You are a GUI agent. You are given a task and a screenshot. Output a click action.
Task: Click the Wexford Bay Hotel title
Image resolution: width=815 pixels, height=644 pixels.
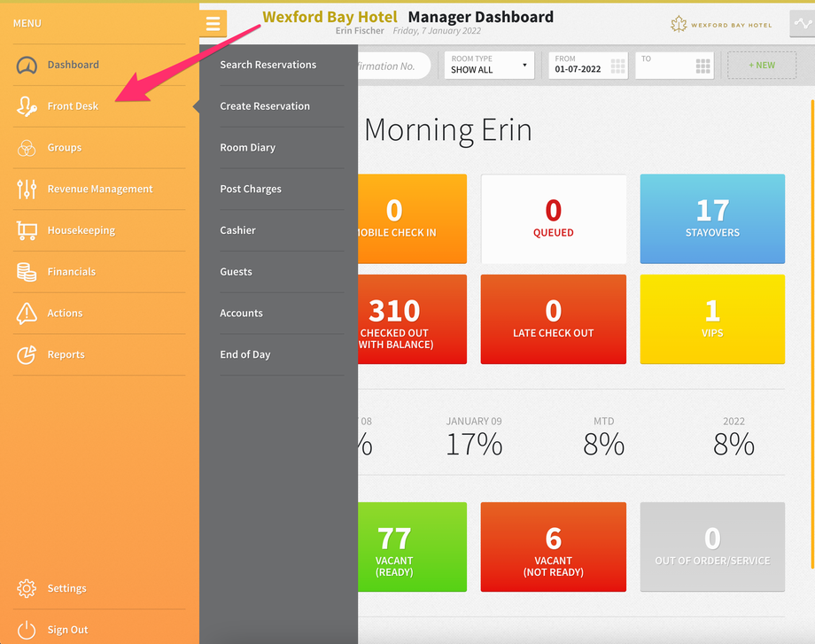tap(330, 17)
